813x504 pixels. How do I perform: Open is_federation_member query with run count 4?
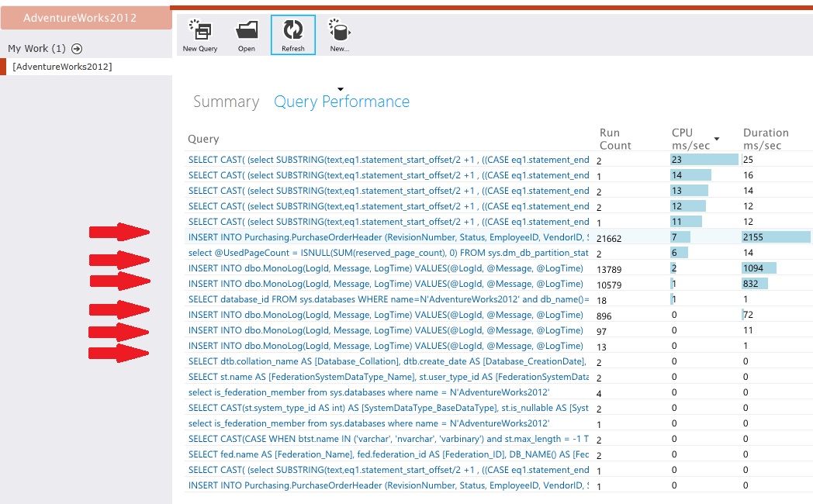368,392
